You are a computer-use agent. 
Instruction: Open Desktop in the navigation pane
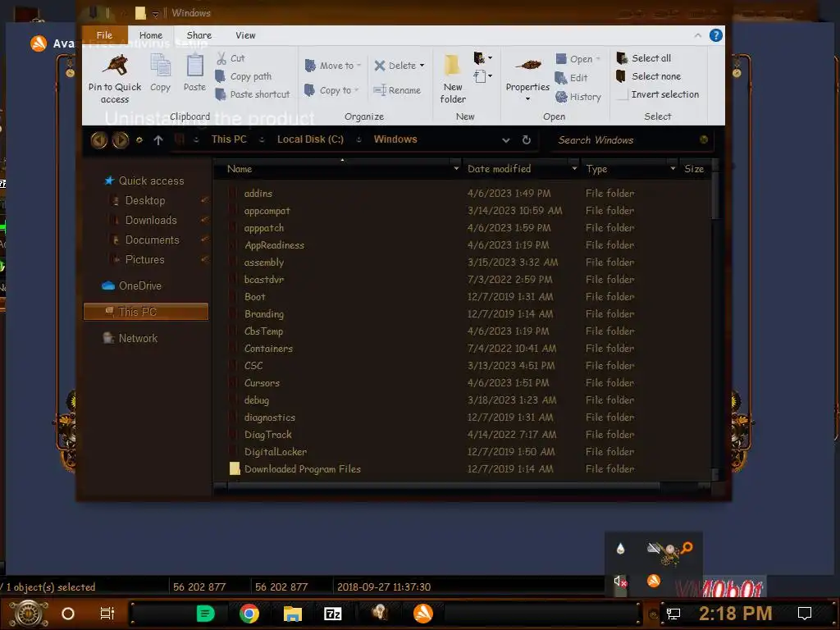click(x=138, y=200)
